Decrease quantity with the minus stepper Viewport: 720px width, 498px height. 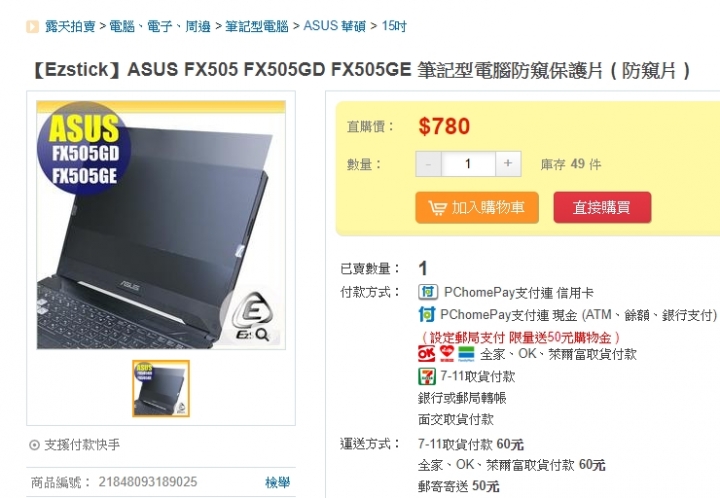point(428,164)
